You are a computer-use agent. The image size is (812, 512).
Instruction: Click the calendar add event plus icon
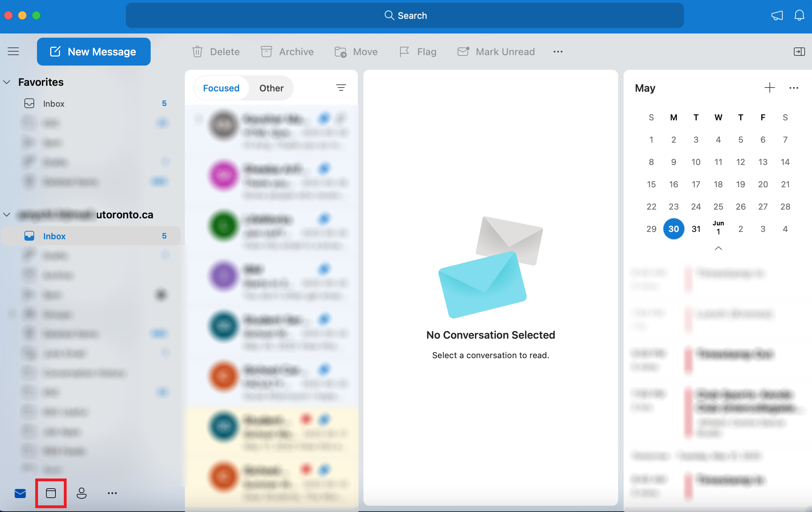click(769, 87)
